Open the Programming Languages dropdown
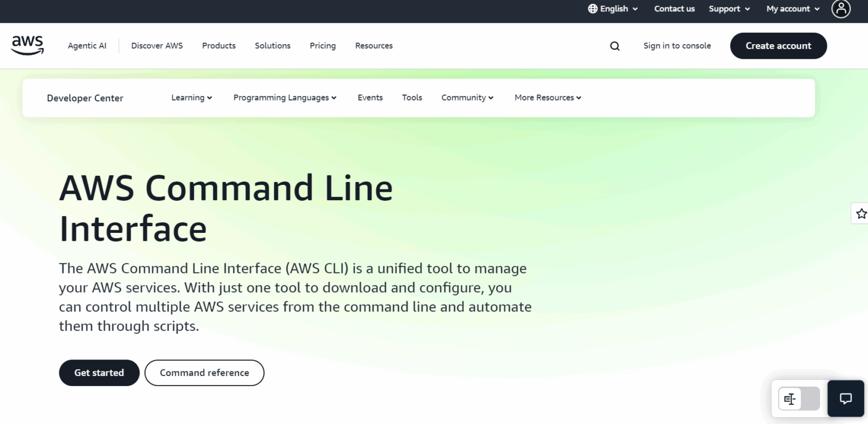 [284, 97]
